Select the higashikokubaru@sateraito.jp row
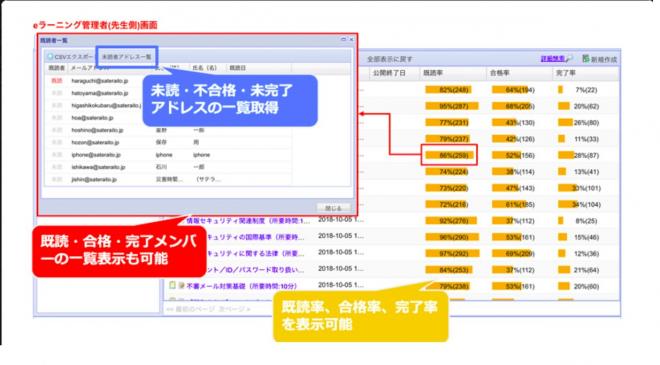Viewport: 660px width, 365px height. click(168, 105)
